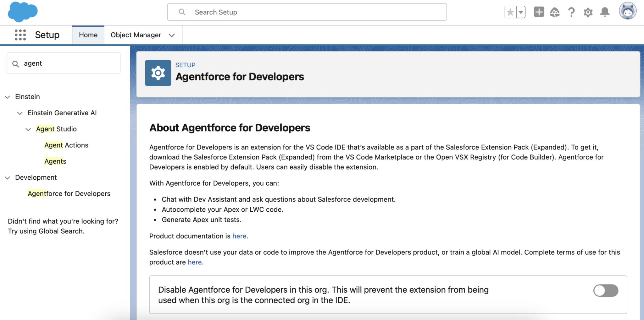Image resolution: width=644 pixels, height=320 pixels.
Task: Collapse the Agent Studio node
Action: point(28,129)
